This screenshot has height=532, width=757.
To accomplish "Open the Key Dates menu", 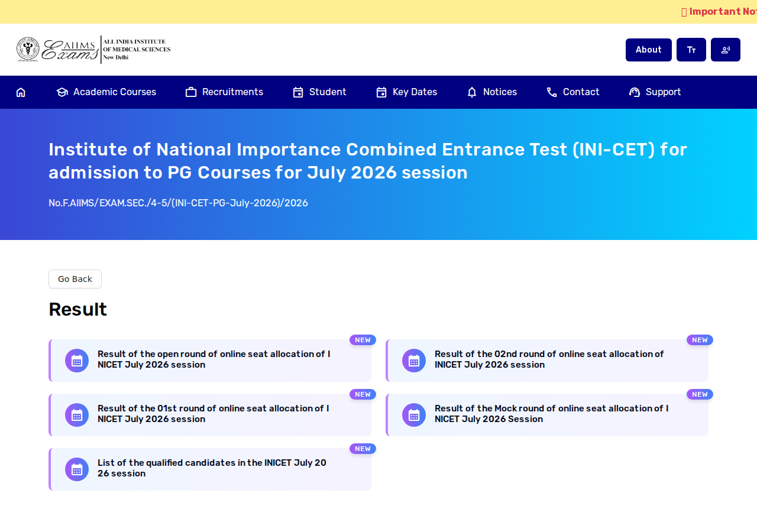I will click(407, 92).
